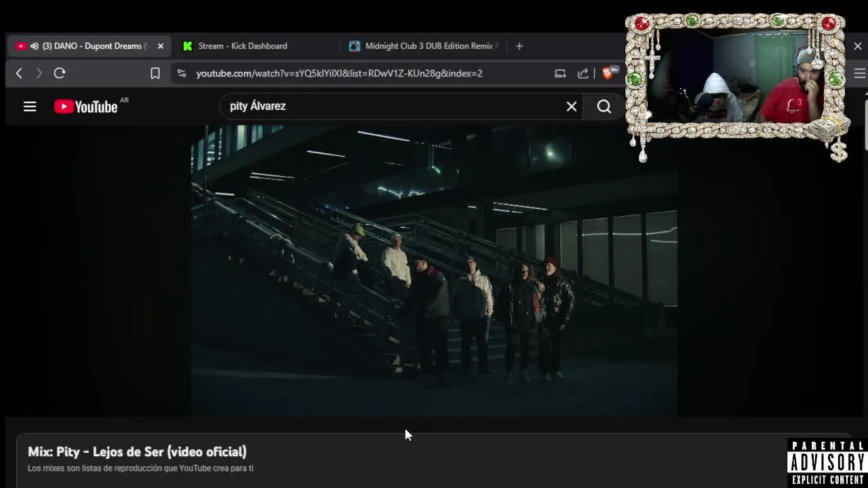This screenshot has width=868, height=488.
Task: Open a new browser tab
Action: [x=519, y=46]
